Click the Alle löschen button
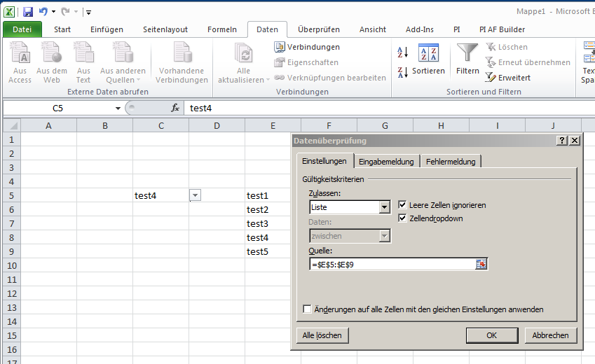The height and width of the screenshot is (364, 595). 322,335
